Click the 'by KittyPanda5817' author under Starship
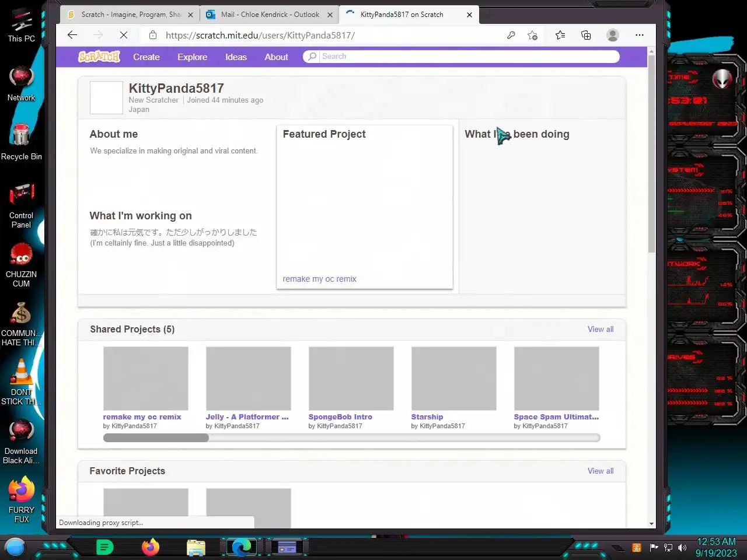Image resolution: width=747 pixels, height=560 pixels. tap(438, 426)
